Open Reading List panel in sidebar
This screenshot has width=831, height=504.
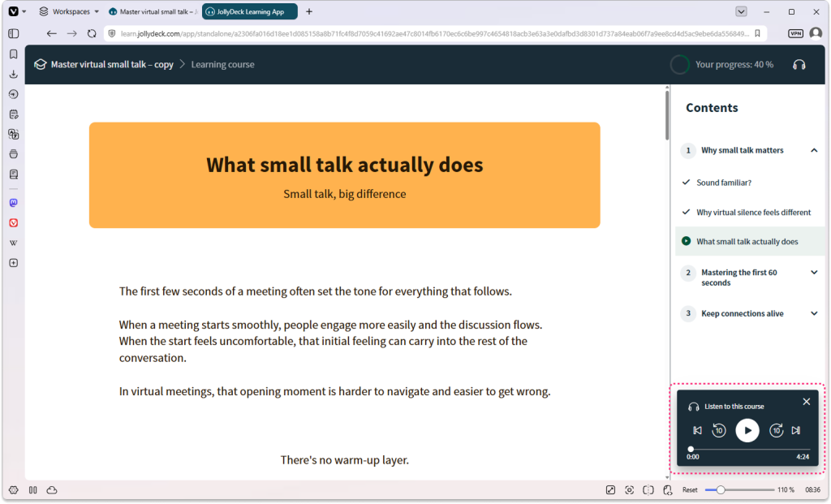pyautogui.click(x=14, y=174)
